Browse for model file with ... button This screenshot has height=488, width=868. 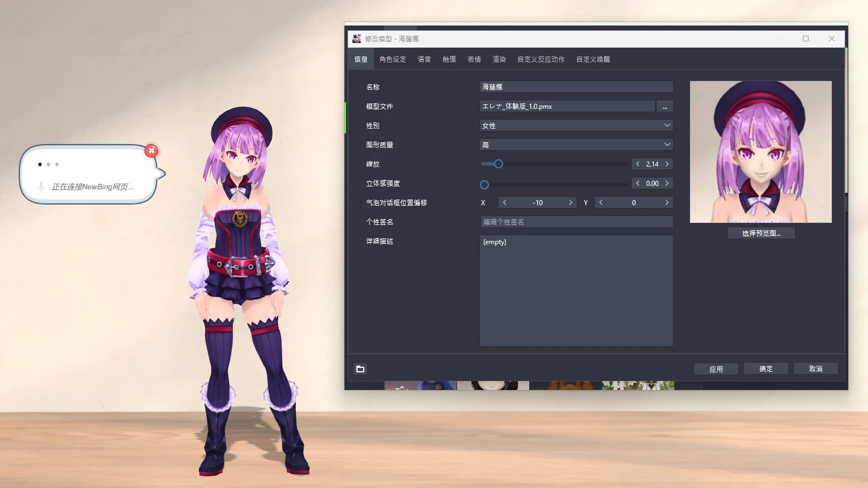(x=665, y=107)
